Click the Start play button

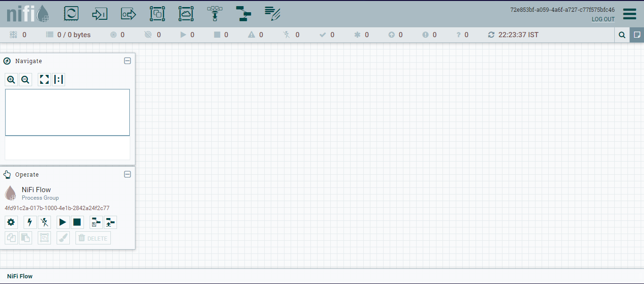tap(63, 222)
